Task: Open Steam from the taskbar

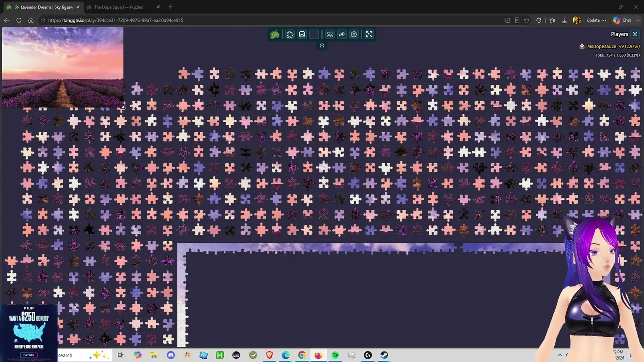Action: (384, 355)
